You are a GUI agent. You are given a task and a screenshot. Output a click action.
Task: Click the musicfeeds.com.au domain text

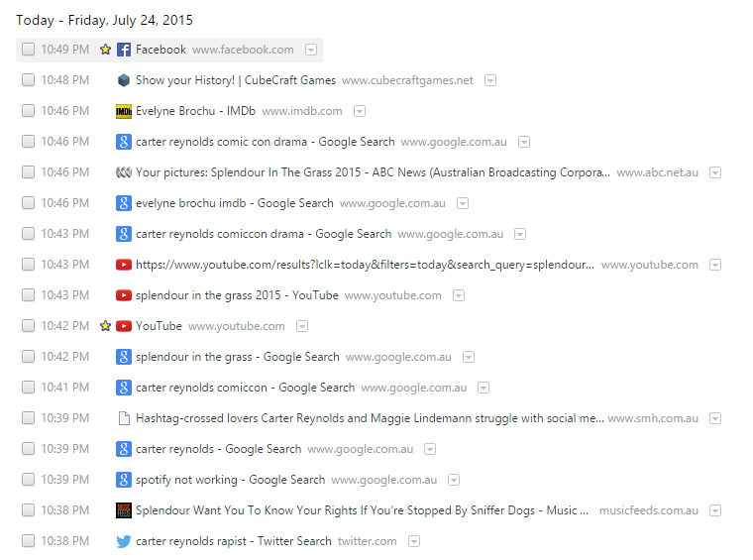648,510
